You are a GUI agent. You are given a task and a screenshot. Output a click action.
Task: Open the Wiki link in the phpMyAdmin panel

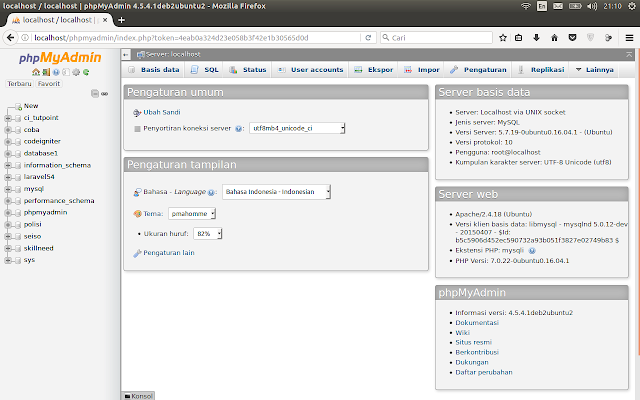[462, 333]
